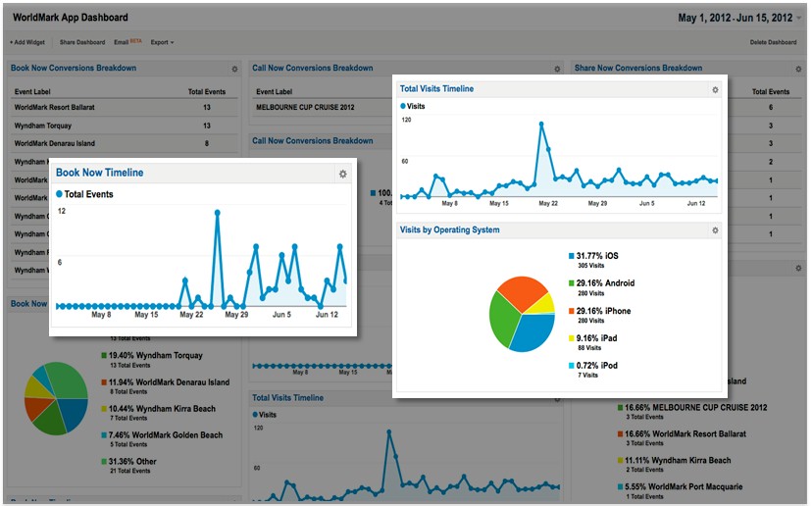This screenshot has height=506, width=812.
Task: Click Total Events legend in Book Now Timeline
Action: click(84, 194)
